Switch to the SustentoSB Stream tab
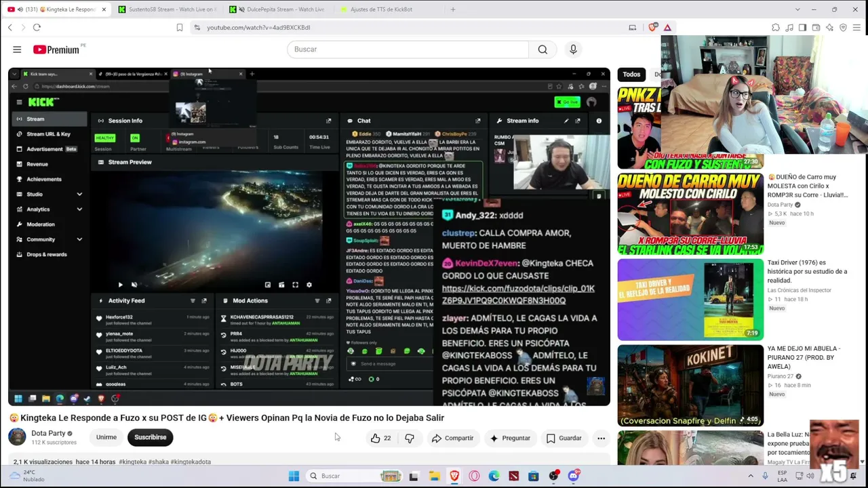The image size is (868, 488). 167,9
